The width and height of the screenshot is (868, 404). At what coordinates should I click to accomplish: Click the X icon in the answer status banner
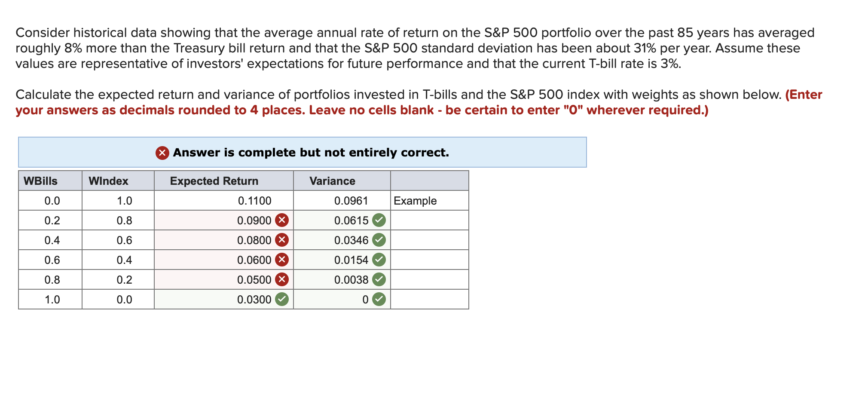pos(162,153)
